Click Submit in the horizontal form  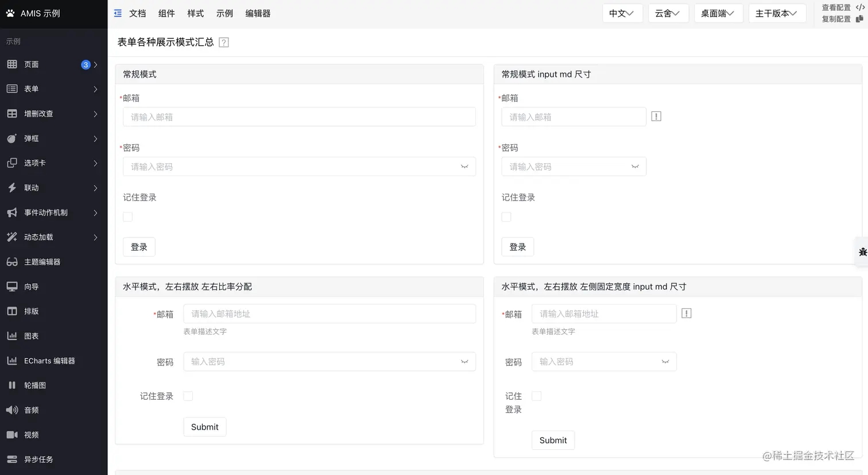point(204,427)
